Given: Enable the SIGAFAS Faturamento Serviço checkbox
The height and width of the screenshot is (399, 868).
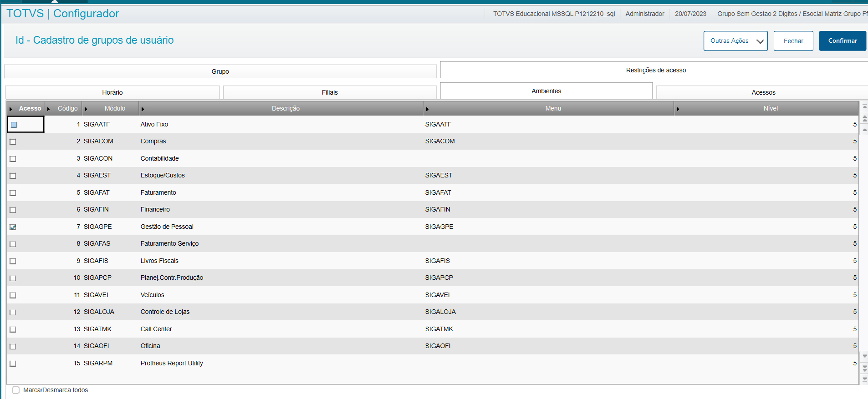Looking at the screenshot, I should 13,244.
